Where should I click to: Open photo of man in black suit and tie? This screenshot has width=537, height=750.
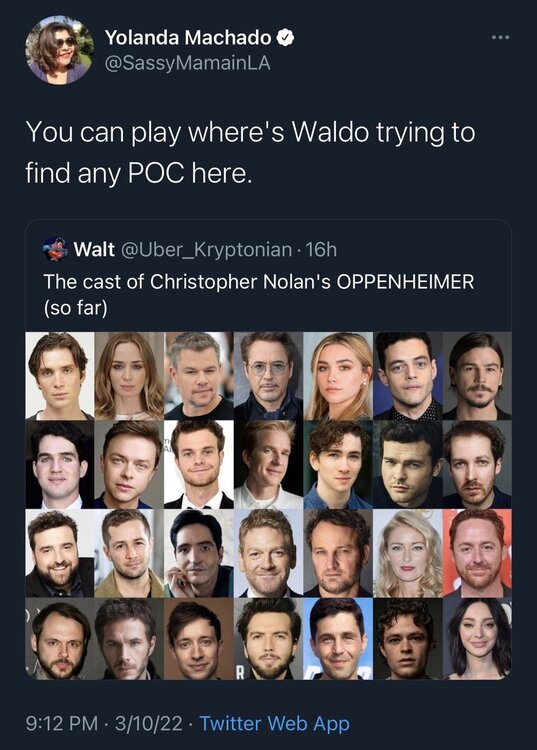coord(198,464)
